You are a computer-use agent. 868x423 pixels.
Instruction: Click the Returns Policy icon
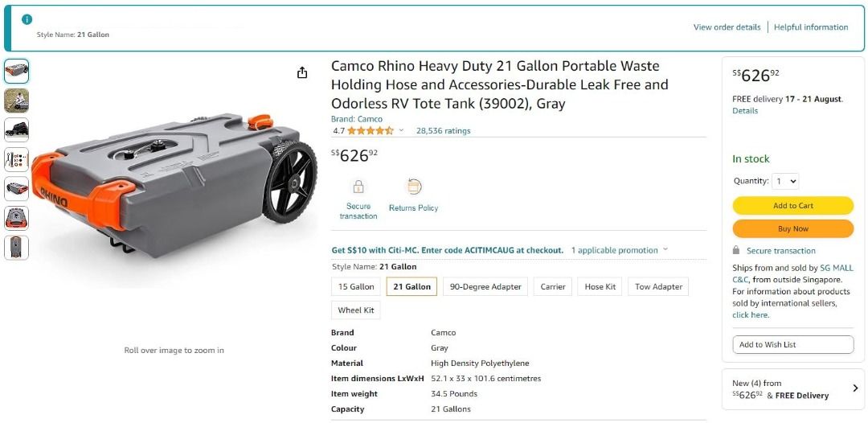click(414, 187)
